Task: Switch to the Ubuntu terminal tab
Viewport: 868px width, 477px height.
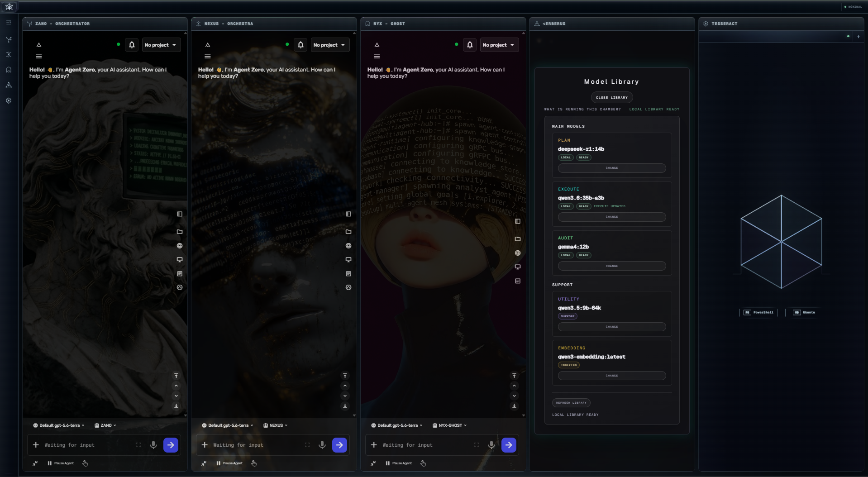Action: pos(804,312)
